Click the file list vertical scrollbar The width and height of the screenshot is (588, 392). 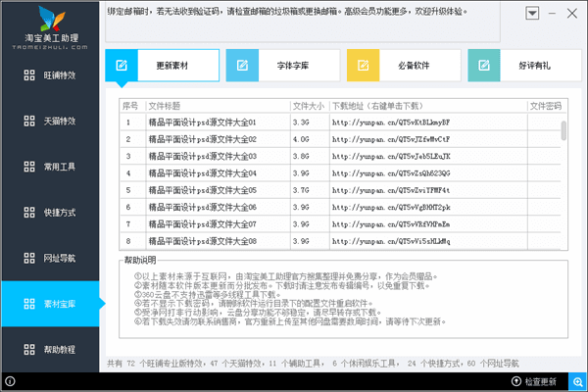563,132
